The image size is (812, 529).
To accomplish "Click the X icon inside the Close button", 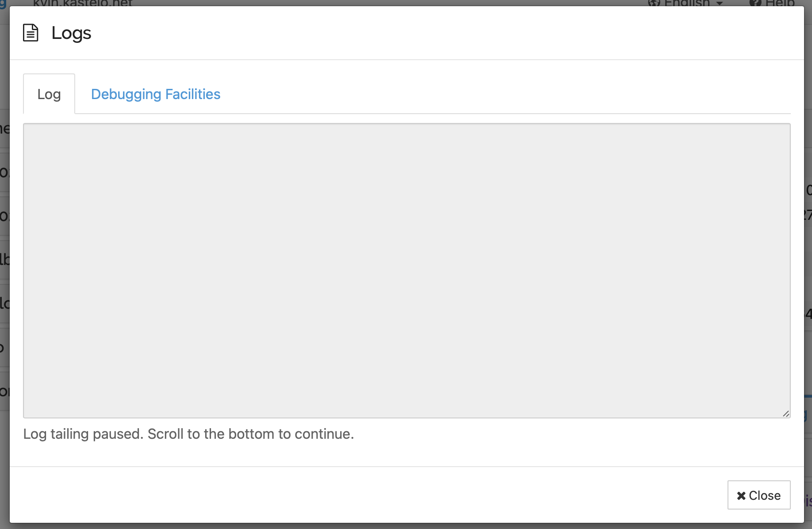I will pos(741,495).
